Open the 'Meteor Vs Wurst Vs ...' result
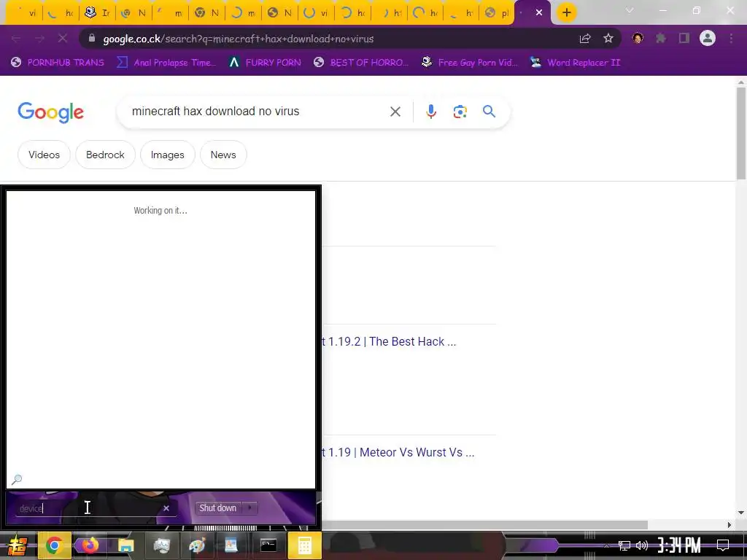The width and height of the screenshot is (747, 560). tap(398, 452)
